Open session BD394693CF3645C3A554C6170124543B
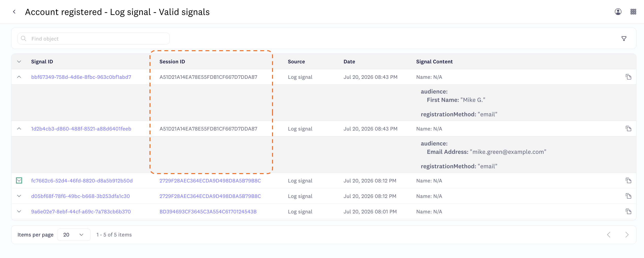Screen dimensions: 644x258 tap(208, 212)
